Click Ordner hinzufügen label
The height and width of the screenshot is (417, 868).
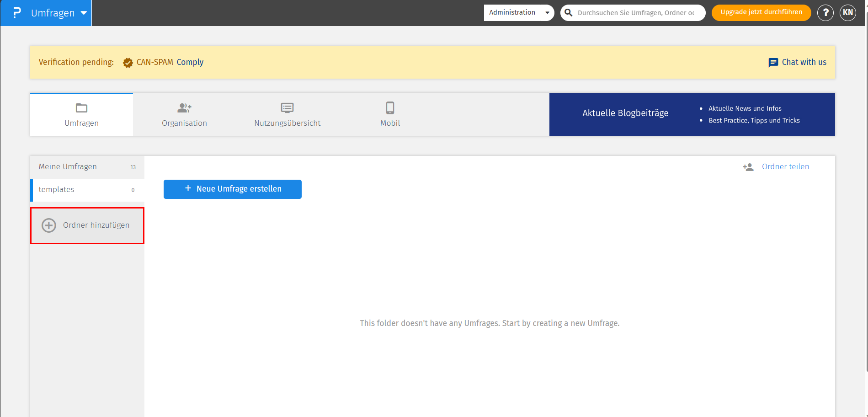(x=96, y=225)
